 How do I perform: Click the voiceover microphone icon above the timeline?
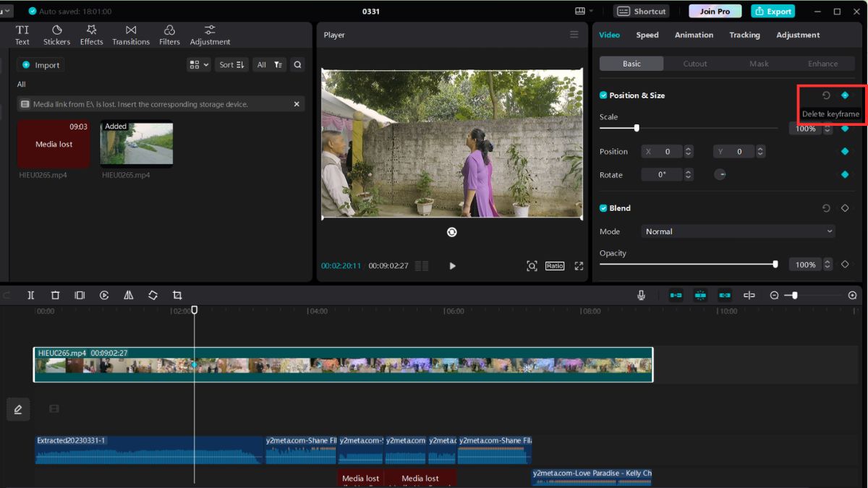coord(641,295)
